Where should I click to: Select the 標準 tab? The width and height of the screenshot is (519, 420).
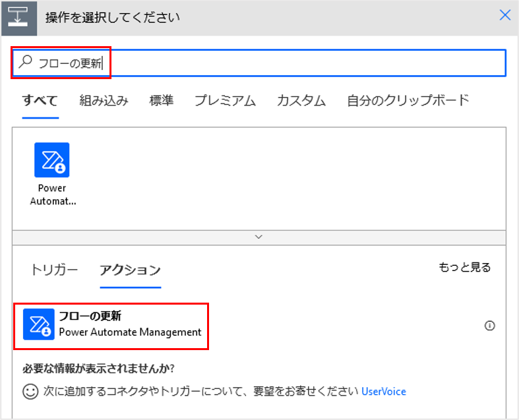point(162,101)
